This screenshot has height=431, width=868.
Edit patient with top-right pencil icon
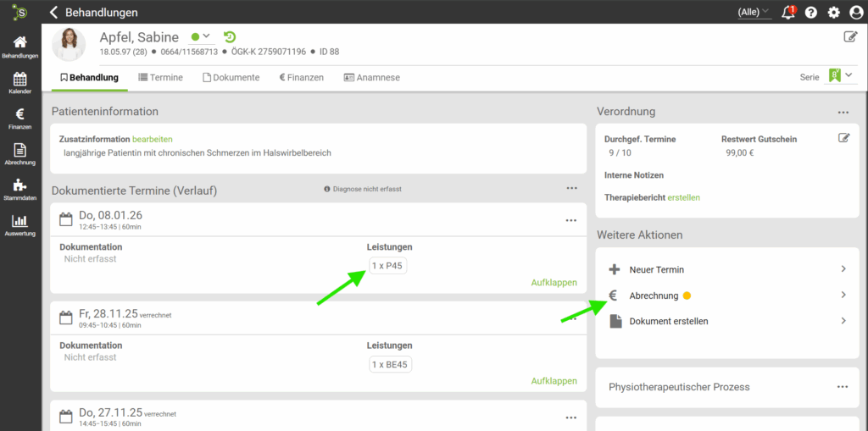pos(850,36)
